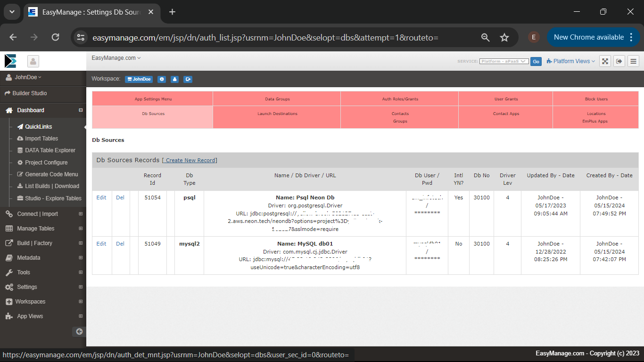644x362 pixels.
Task: Reload the page in Chrome
Action: [x=55, y=37]
